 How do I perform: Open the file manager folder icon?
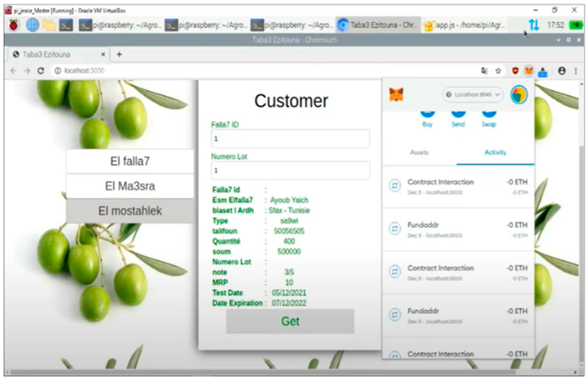pyautogui.click(x=49, y=25)
